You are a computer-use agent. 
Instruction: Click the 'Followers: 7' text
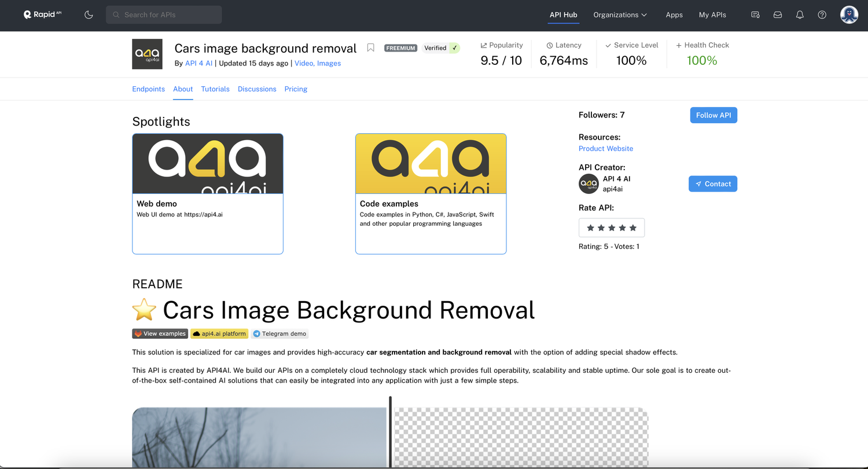coord(602,115)
